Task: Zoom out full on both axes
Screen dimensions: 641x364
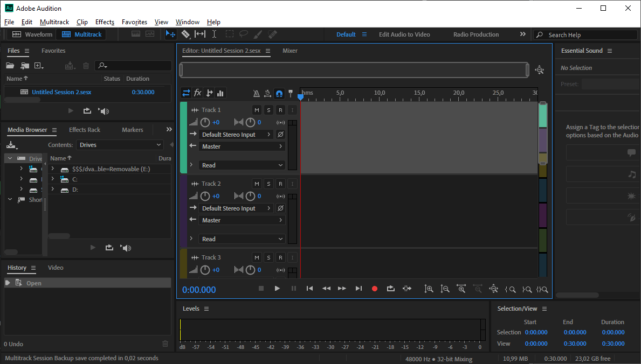Action: (493, 289)
